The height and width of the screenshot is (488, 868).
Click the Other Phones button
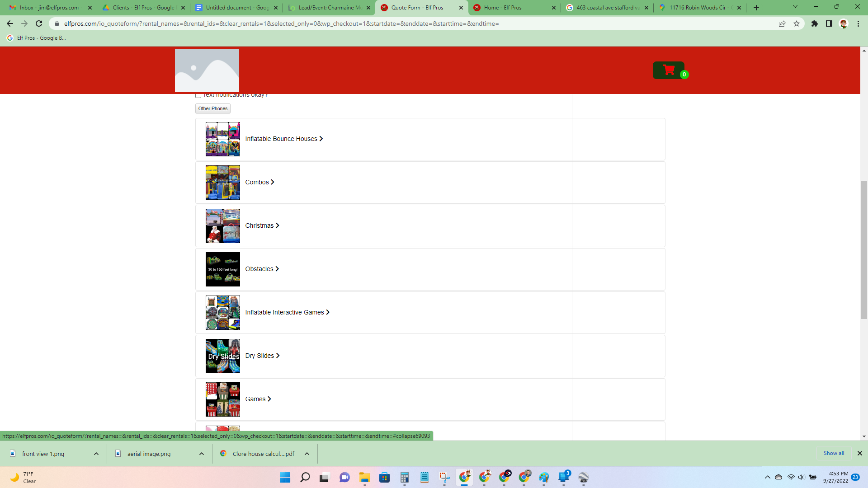tap(212, 108)
